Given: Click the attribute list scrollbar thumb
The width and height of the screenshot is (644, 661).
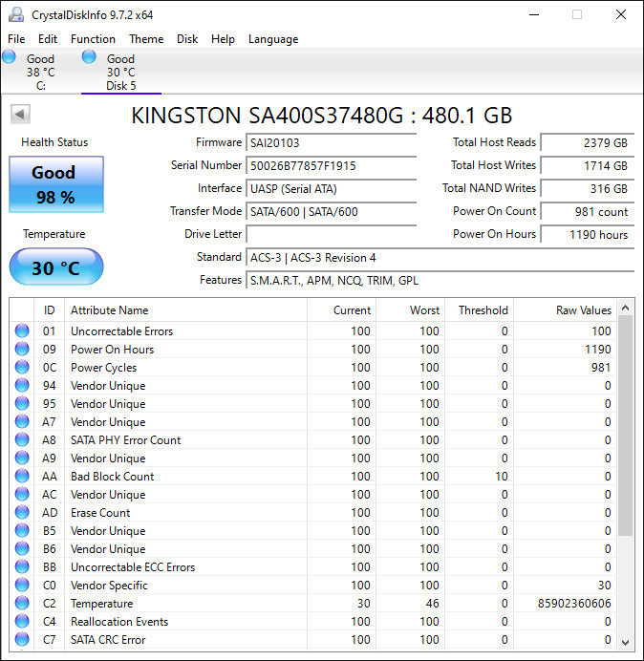Looking at the screenshot, I should tap(626, 426).
